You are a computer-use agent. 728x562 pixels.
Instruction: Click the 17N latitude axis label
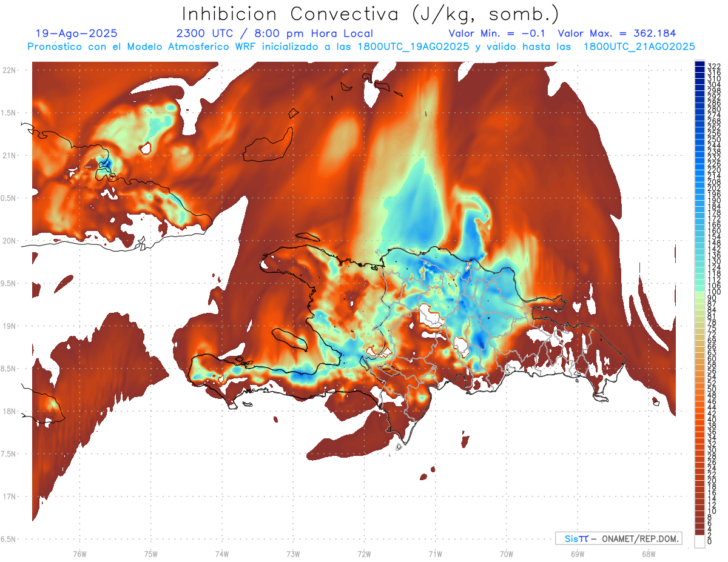10,497
